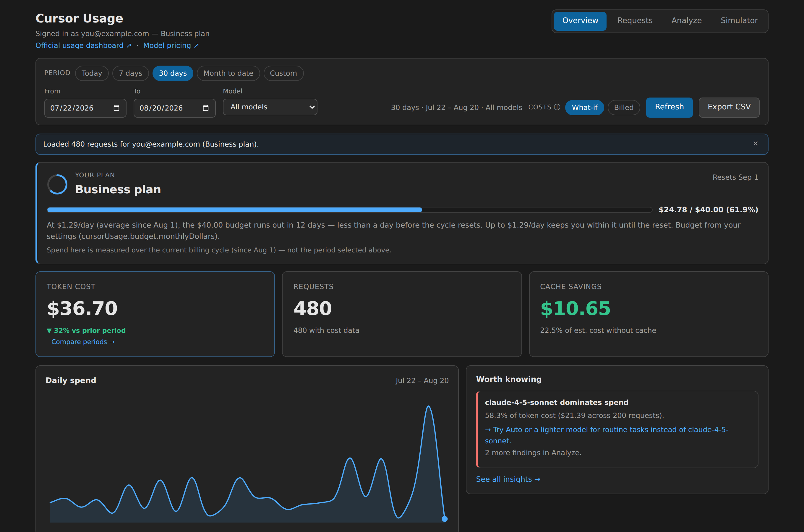Click the Daily spend chart area
This screenshot has width=804, height=532.
[247, 463]
